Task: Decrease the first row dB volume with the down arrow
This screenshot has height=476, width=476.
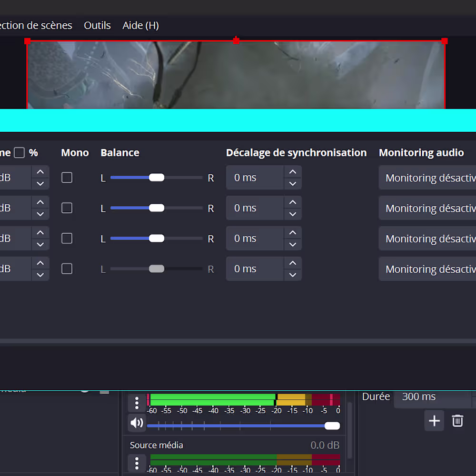Action: tap(40, 184)
